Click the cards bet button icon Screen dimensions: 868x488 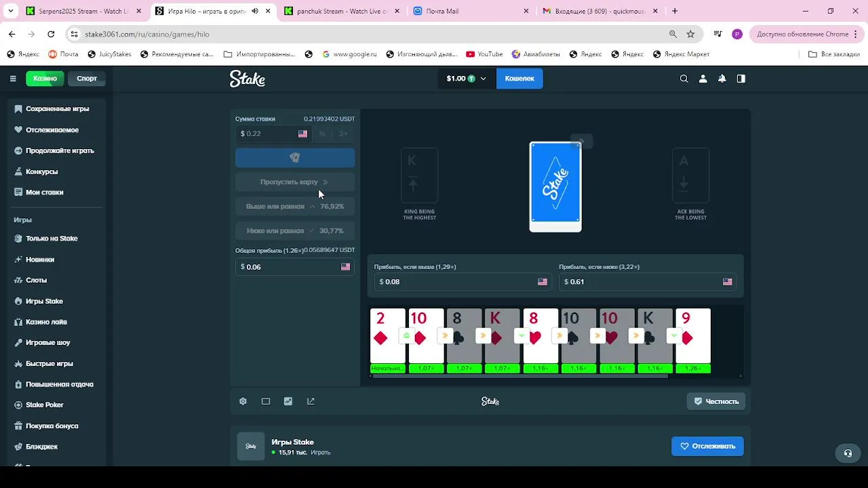click(294, 157)
